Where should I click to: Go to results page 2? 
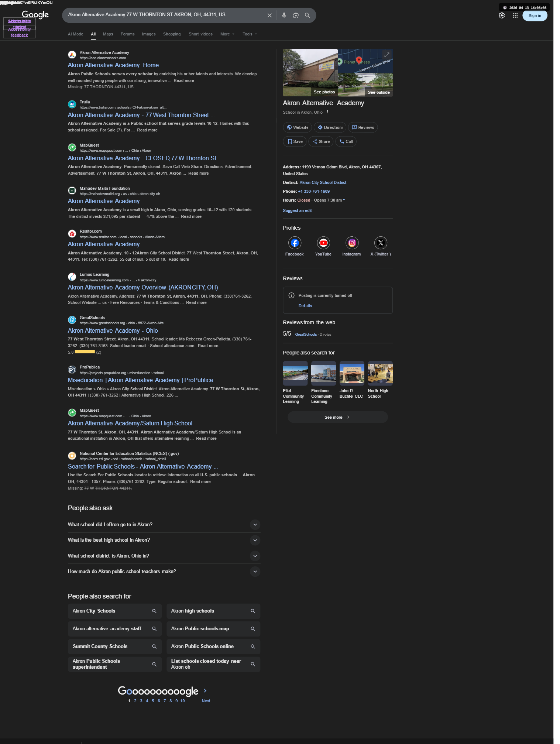[135, 701]
